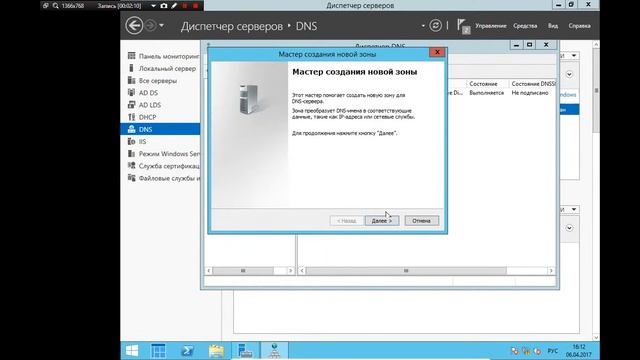The height and width of the screenshot is (360, 640).
Task: Open the dropdown arrow in recording bar
Action: point(153,6)
